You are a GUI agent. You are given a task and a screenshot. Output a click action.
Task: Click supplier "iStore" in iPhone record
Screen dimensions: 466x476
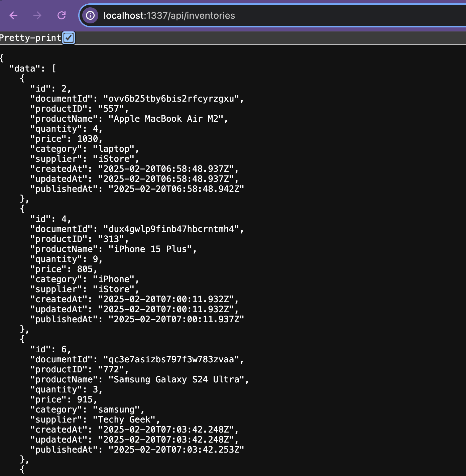pyautogui.click(x=114, y=289)
